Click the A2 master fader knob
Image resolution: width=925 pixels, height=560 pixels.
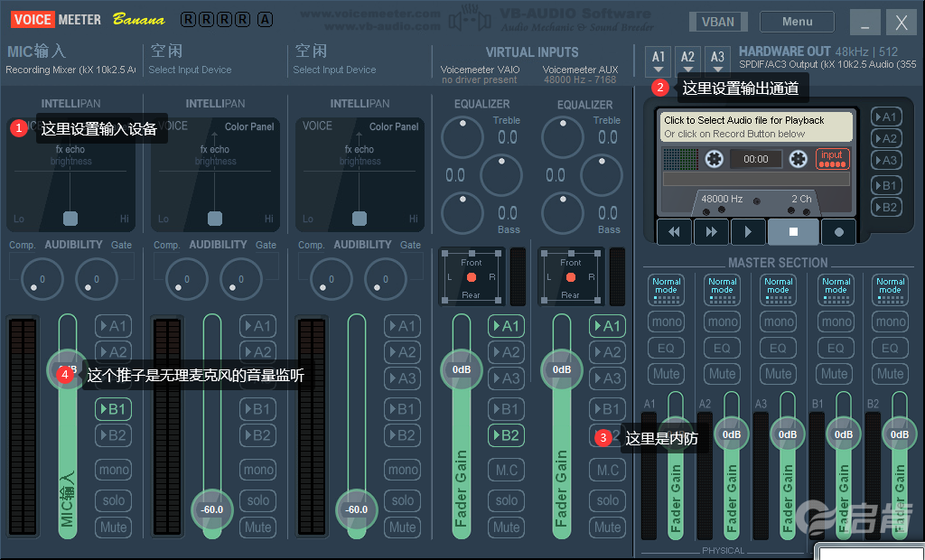point(732,434)
